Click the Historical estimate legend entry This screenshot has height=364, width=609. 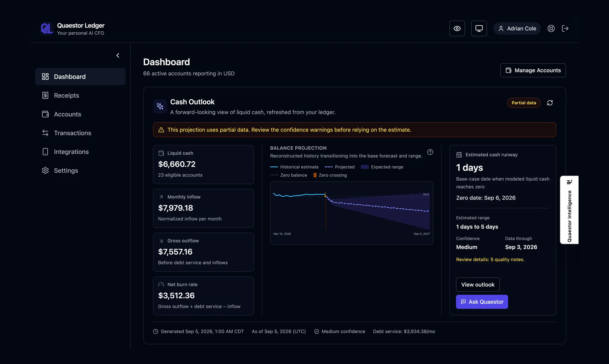294,167
